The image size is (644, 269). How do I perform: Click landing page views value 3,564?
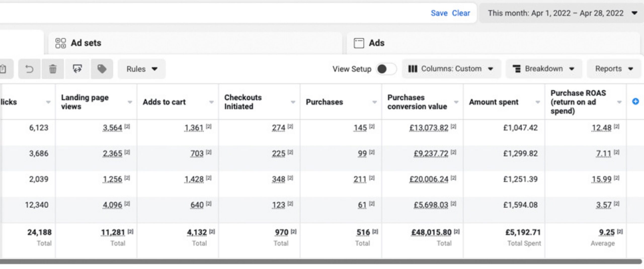click(x=112, y=128)
